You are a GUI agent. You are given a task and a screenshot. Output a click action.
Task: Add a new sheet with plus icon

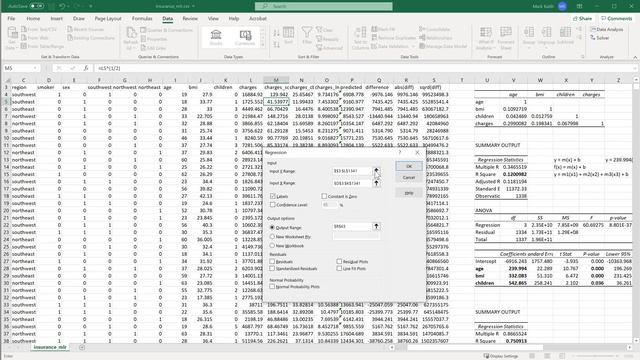(82, 347)
